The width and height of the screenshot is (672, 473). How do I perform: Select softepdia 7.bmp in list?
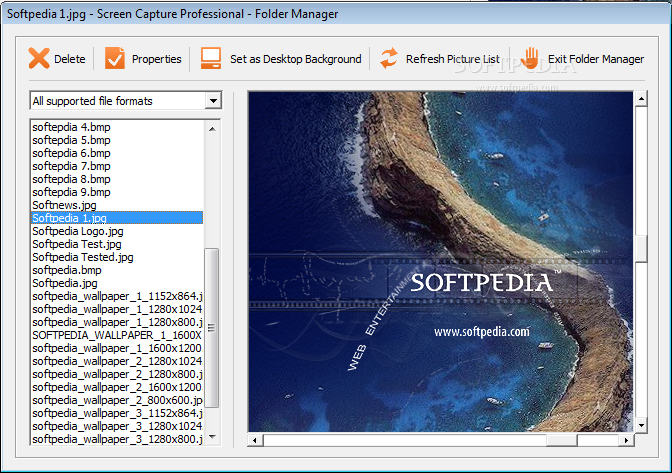[117, 166]
